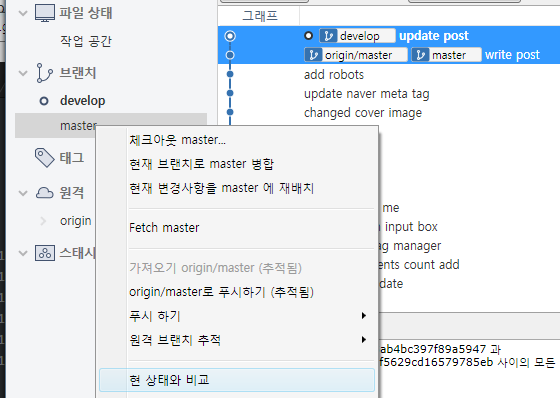Collapse the 파일 상태 section

[x=23, y=14]
